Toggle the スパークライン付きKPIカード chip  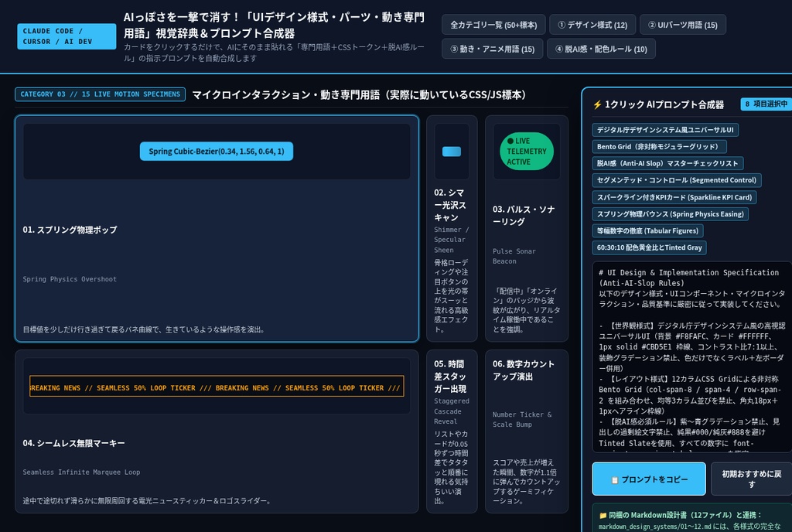pyautogui.click(x=674, y=197)
